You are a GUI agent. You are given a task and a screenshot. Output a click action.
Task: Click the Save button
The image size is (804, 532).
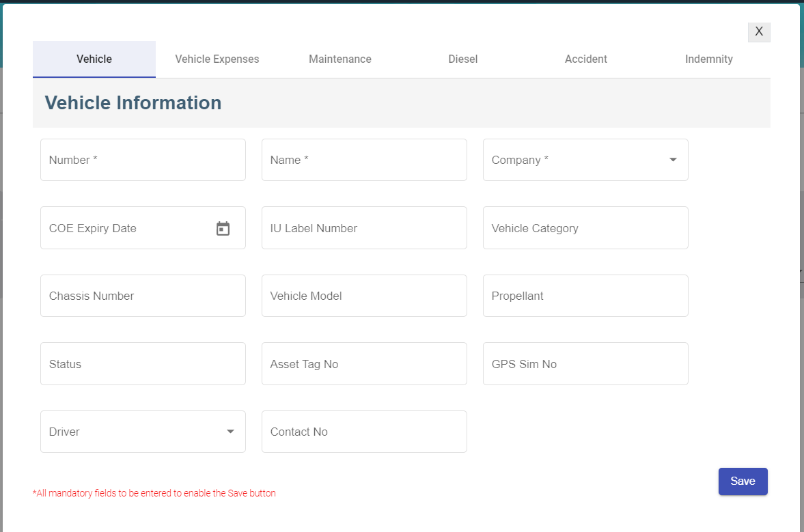[743, 481]
